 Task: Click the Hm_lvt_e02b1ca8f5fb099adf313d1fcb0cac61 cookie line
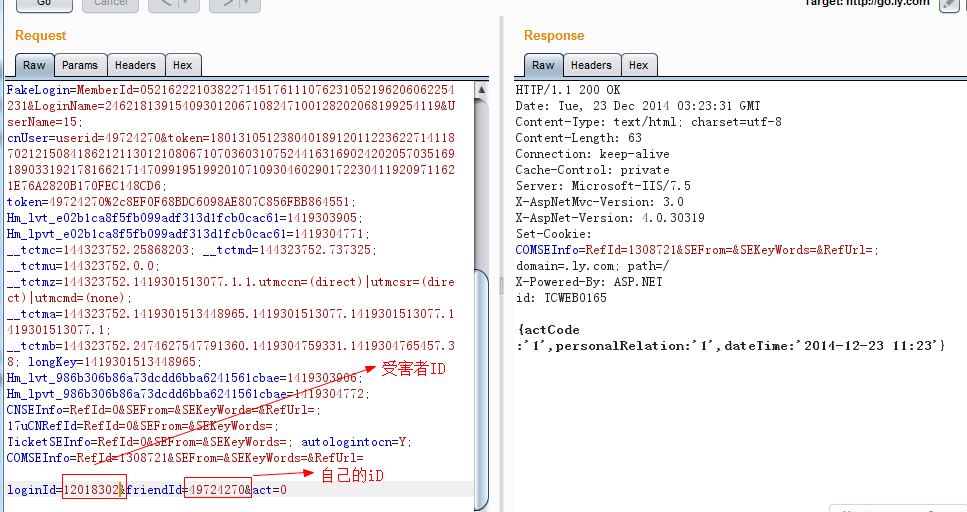[185, 218]
